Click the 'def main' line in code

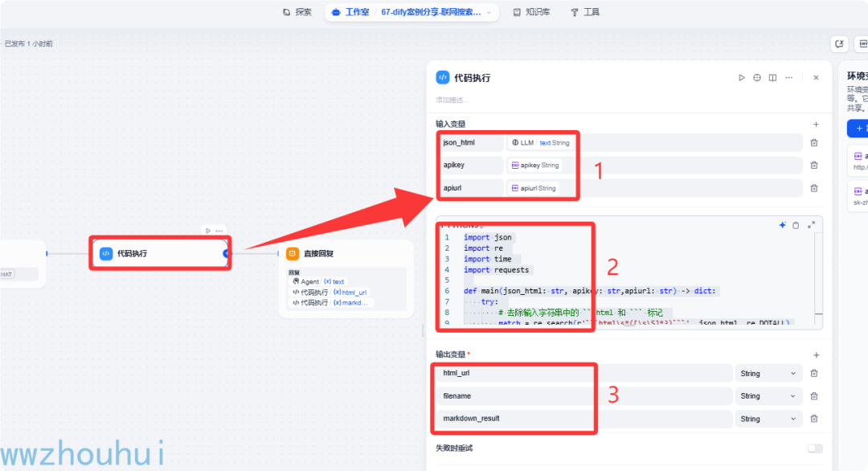pyautogui.click(x=590, y=291)
